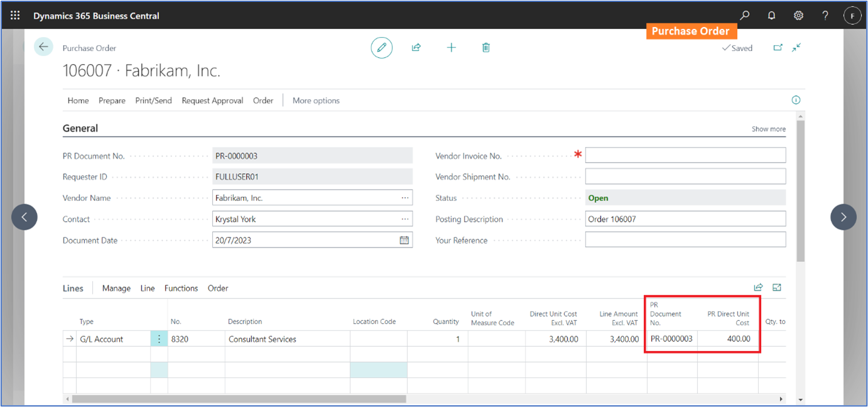Viewport: 868px width, 407px height.
Task: Open the Document Date calendar picker
Action: tap(404, 241)
